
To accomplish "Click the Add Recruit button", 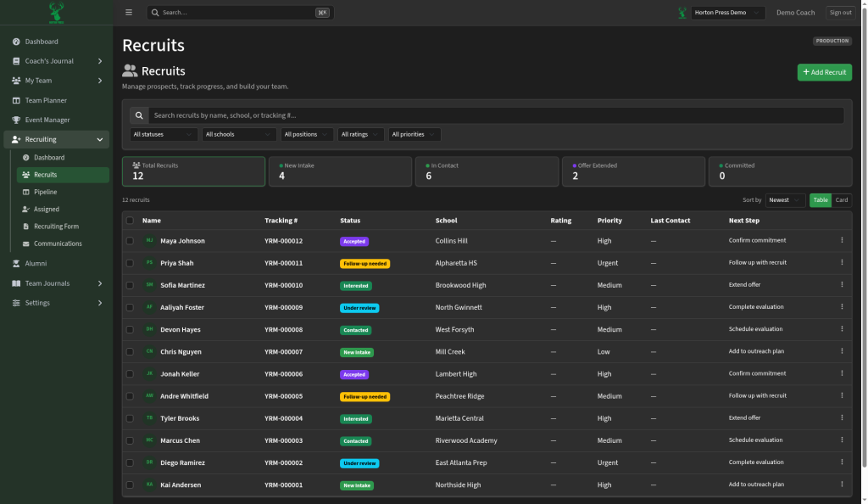I will (824, 72).
